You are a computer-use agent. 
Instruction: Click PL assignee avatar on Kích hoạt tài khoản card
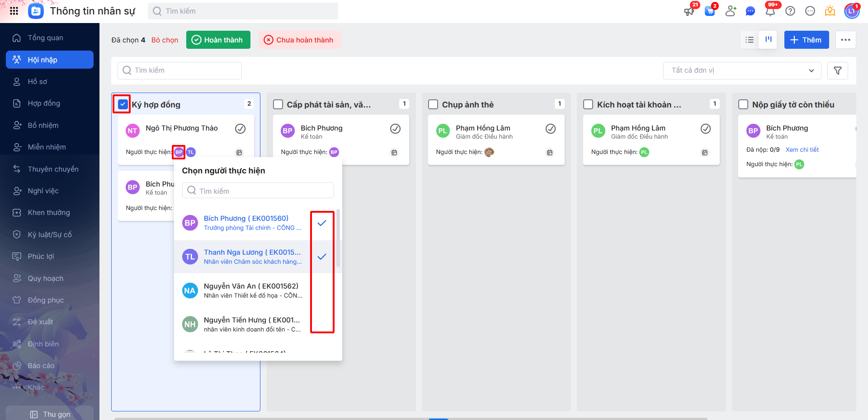tap(644, 152)
